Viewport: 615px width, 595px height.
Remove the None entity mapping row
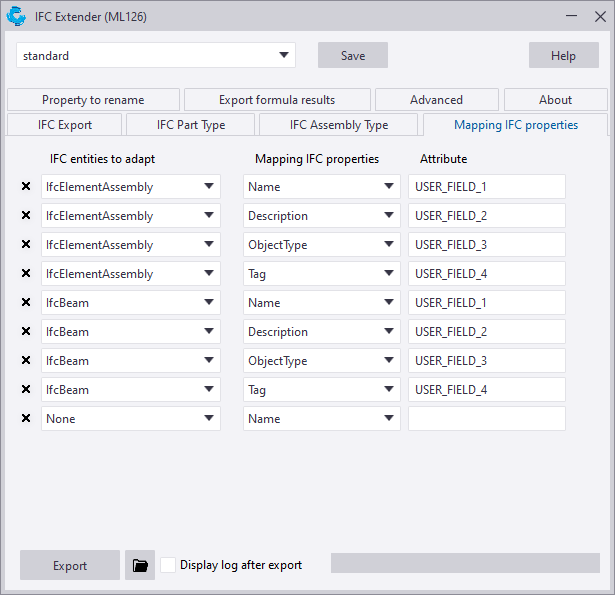(x=26, y=418)
